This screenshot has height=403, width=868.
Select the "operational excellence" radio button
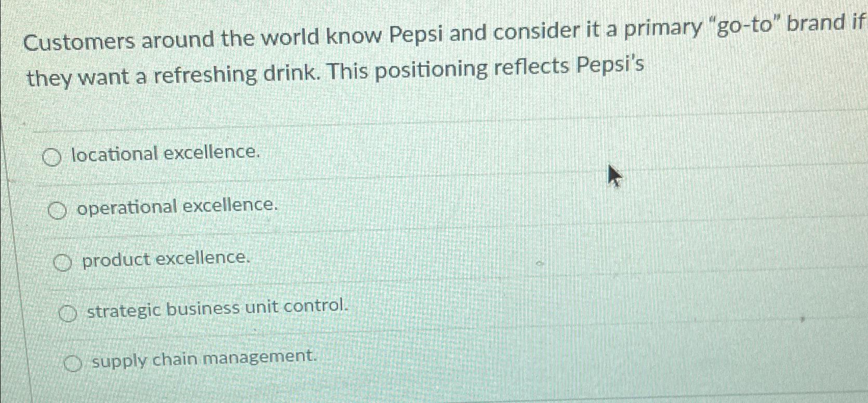click(x=57, y=209)
